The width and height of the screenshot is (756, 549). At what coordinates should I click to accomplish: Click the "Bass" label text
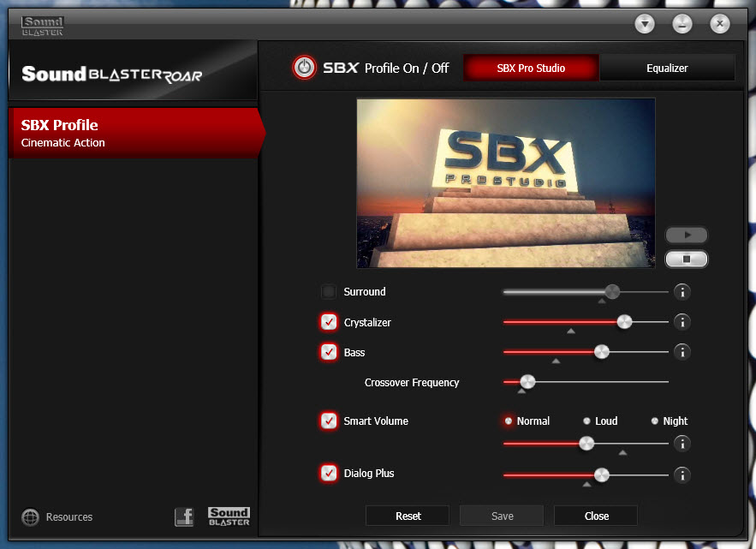354,353
